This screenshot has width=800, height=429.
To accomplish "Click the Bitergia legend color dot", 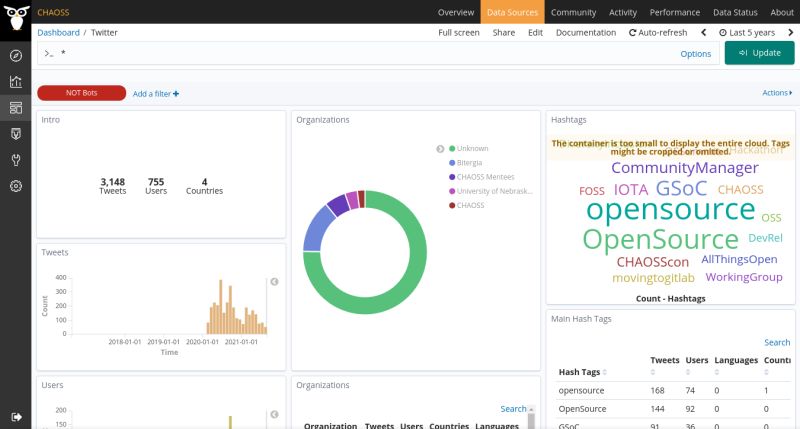I will click(452, 163).
